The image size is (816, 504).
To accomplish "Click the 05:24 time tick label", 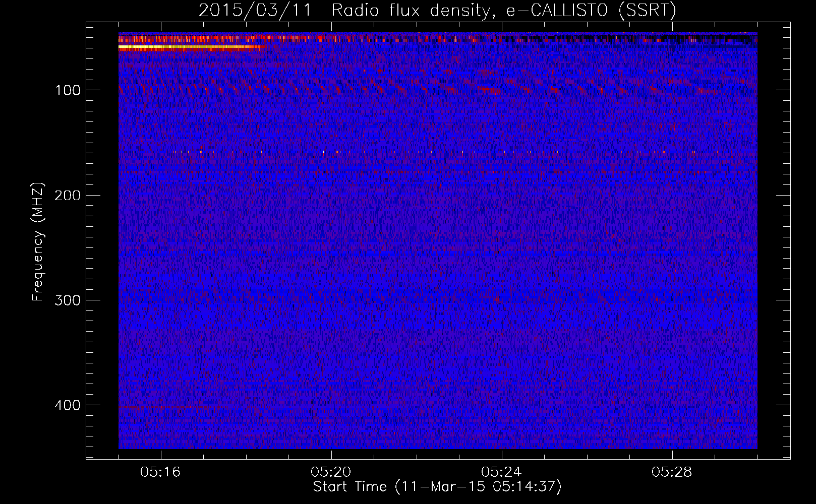I will click(501, 472).
